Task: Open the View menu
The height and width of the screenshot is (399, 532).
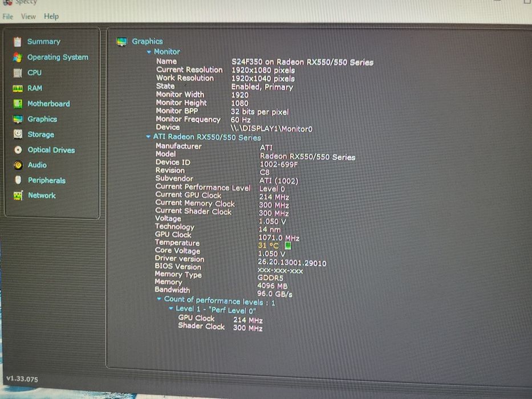Action: pyautogui.click(x=29, y=17)
